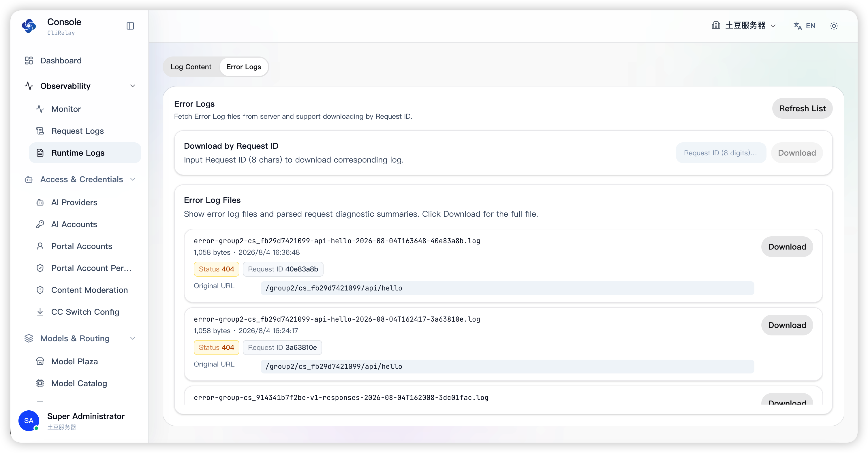Screen dimensions: 868x453
Task: Download the 40e83a8b error log file
Action: point(787,247)
